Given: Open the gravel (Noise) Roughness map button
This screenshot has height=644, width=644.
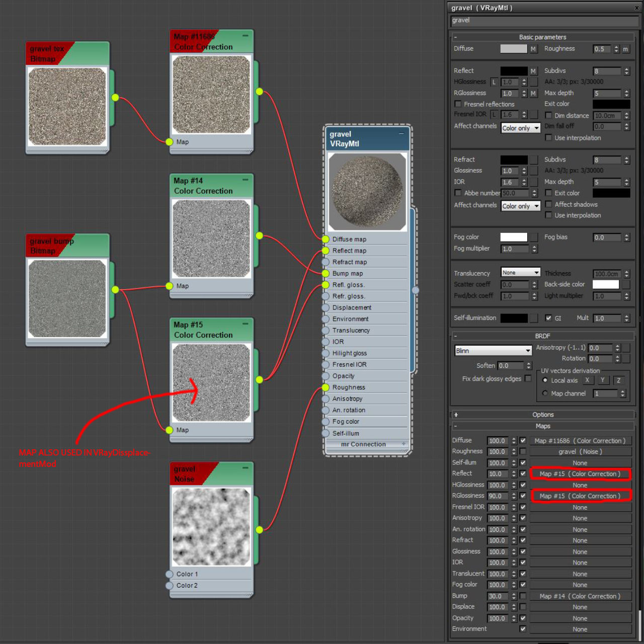Looking at the screenshot, I should tap(580, 452).
